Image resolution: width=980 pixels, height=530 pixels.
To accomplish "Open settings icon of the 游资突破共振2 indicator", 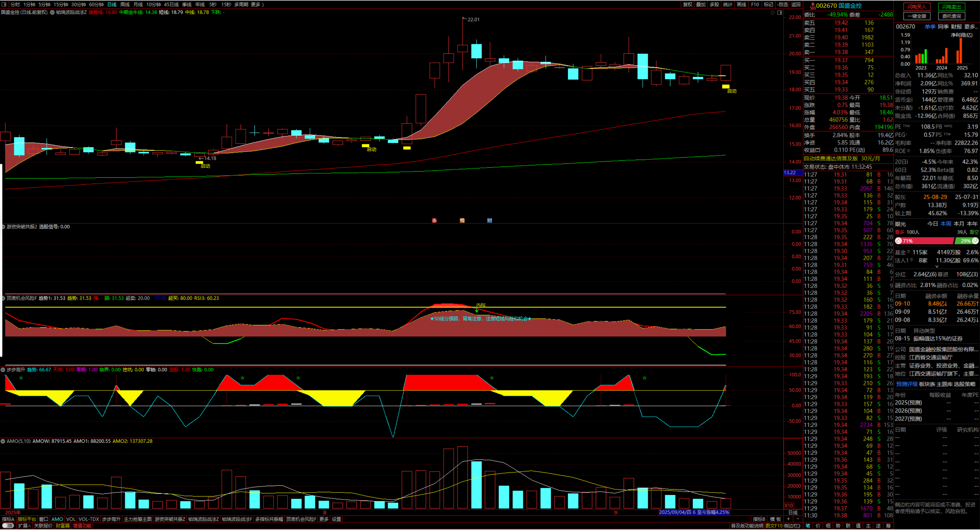I will click(3, 227).
